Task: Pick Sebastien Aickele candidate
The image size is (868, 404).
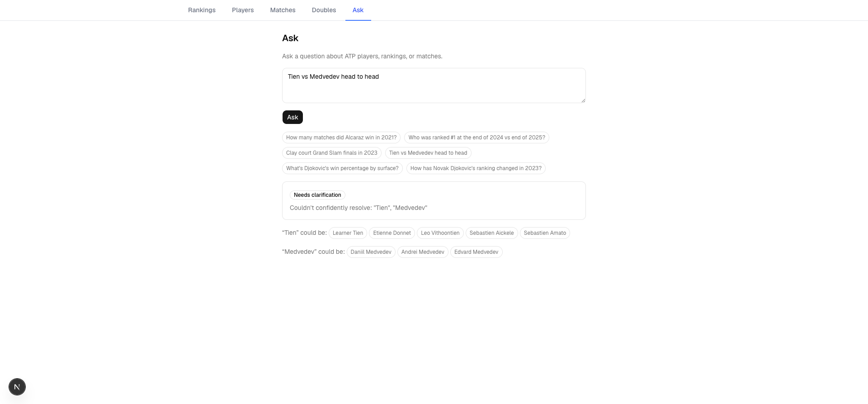Action: [x=491, y=233]
